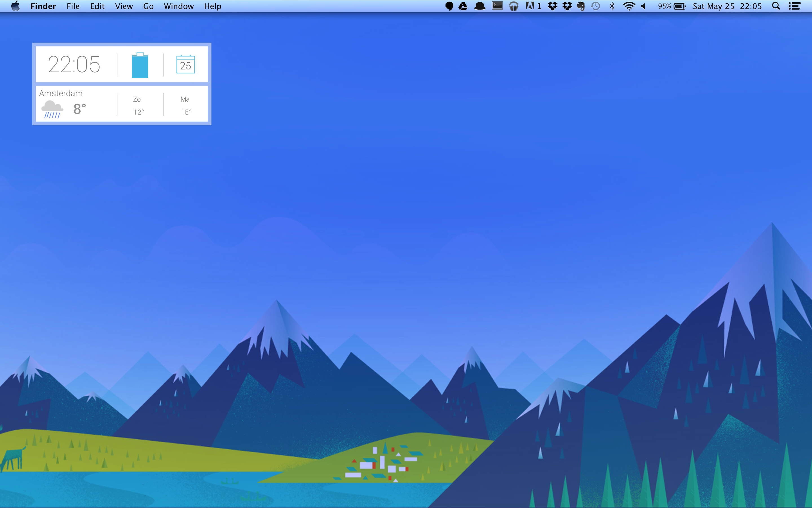Click the headphones menu bar icon
The width and height of the screenshot is (812, 508).
click(514, 6)
